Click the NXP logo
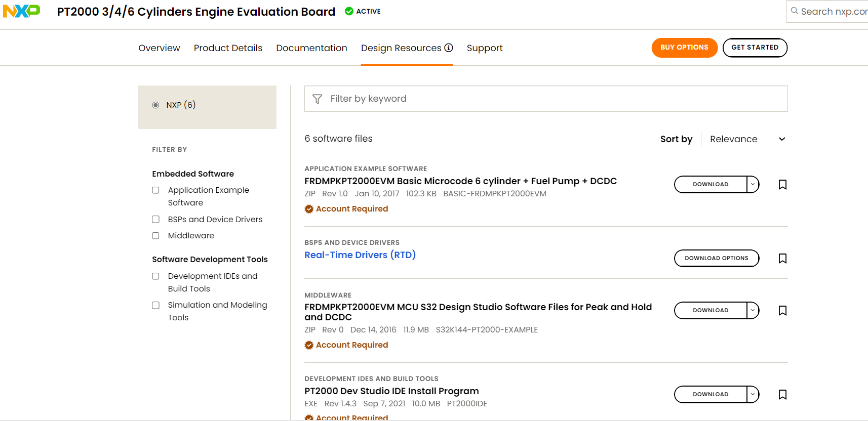Viewport: 868px width, 421px height. tap(21, 11)
